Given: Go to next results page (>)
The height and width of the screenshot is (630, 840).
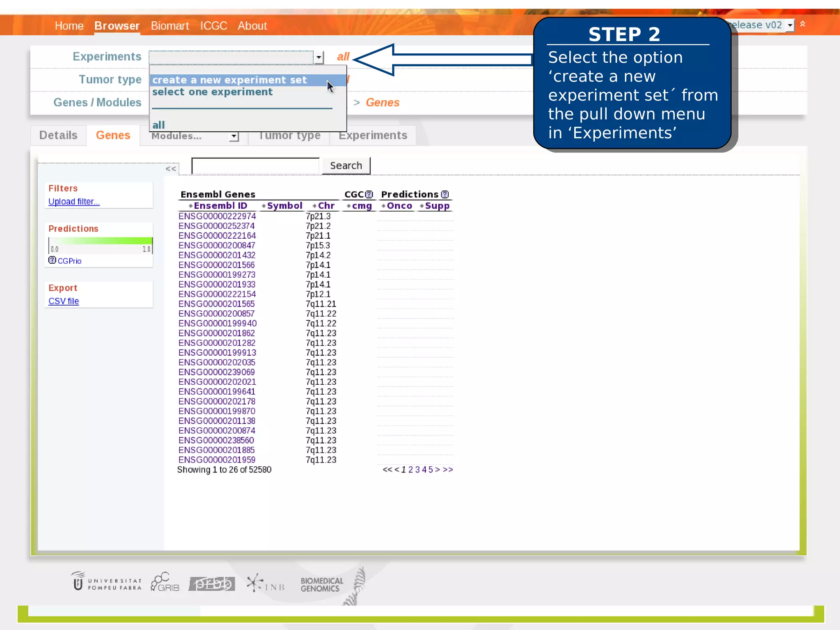Looking at the screenshot, I should coord(437,470).
